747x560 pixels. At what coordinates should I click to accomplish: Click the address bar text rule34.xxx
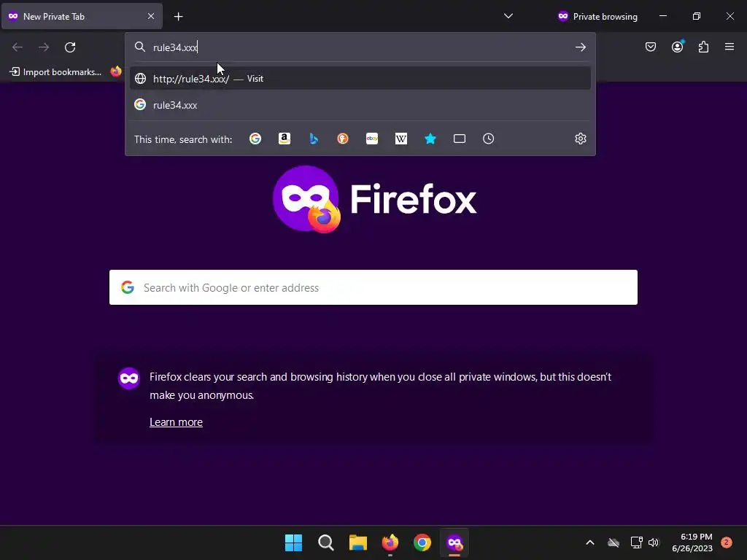pos(175,47)
